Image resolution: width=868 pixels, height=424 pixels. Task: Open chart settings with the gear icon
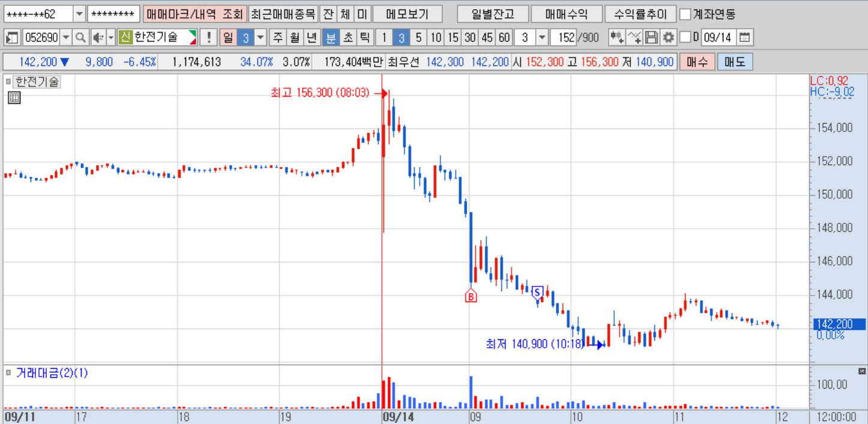point(668,38)
